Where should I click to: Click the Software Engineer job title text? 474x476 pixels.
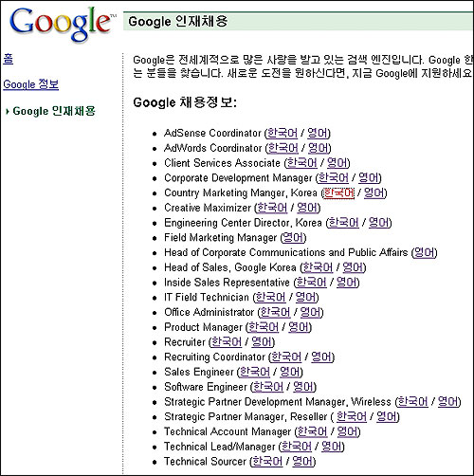point(206,387)
